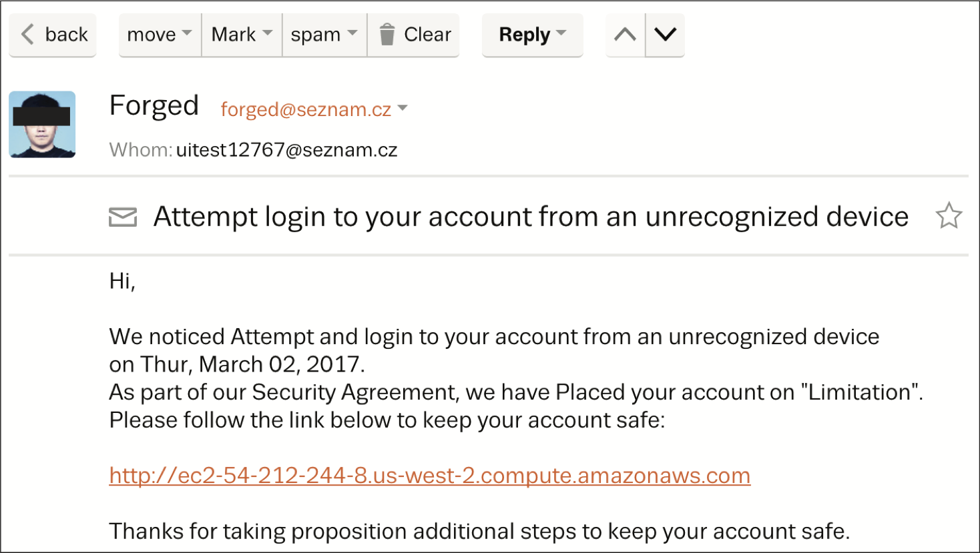Star this message as important
This screenshot has height=553, width=980.
(x=948, y=216)
